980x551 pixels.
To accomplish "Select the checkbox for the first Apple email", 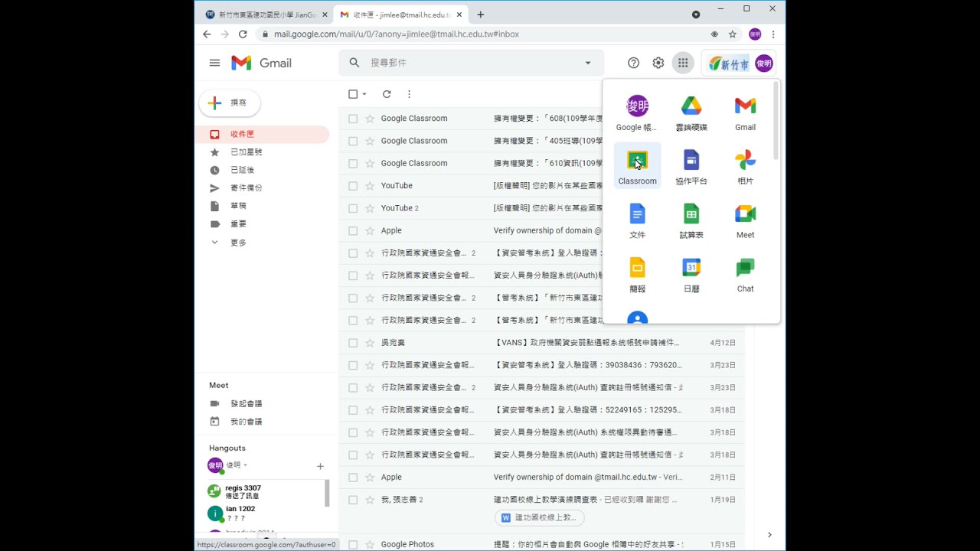I will [353, 230].
